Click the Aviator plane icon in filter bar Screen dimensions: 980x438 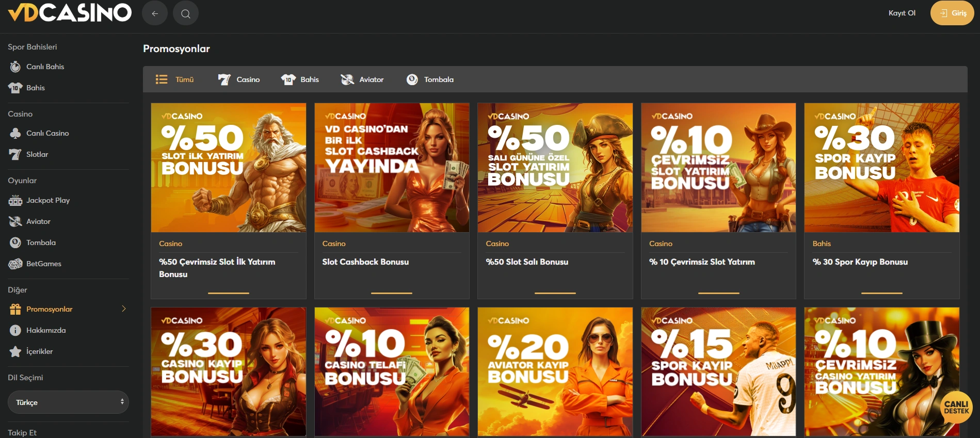click(x=347, y=79)
